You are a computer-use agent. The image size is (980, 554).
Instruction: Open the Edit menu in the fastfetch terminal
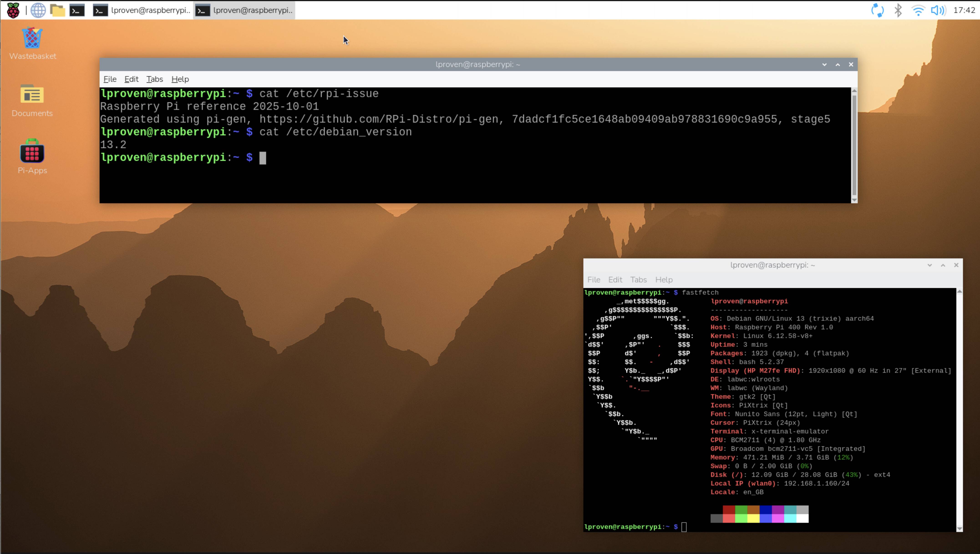click(x=615, y=280)
